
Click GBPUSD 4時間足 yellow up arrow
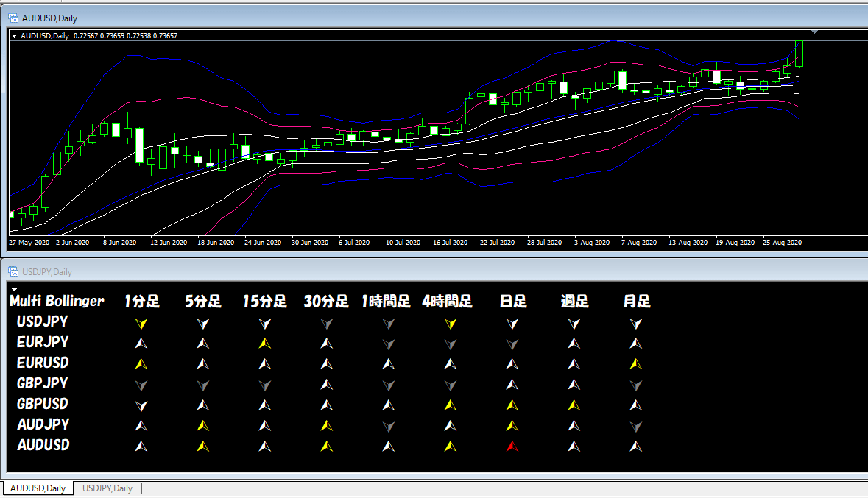click(450, 405)
